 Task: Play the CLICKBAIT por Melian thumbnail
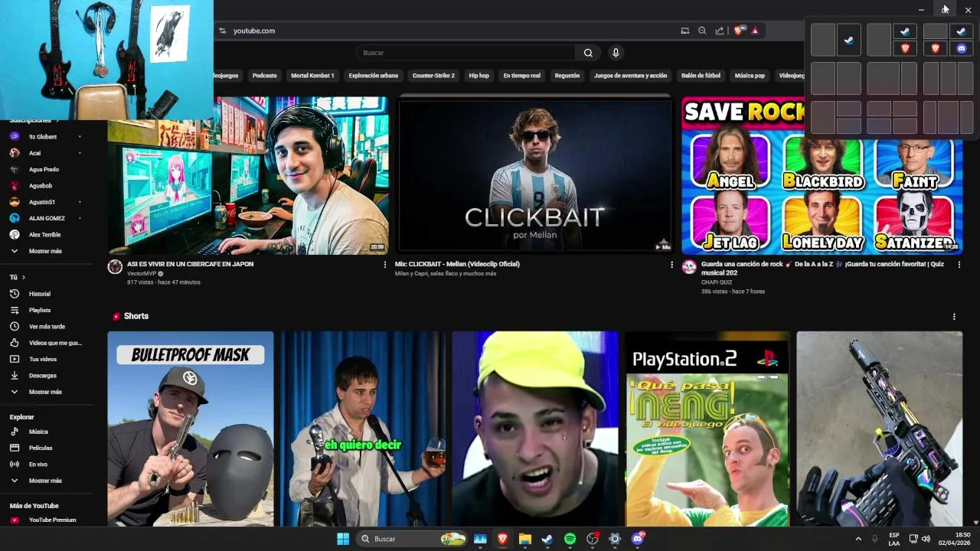pyautogui.click(x=535, y=175)
